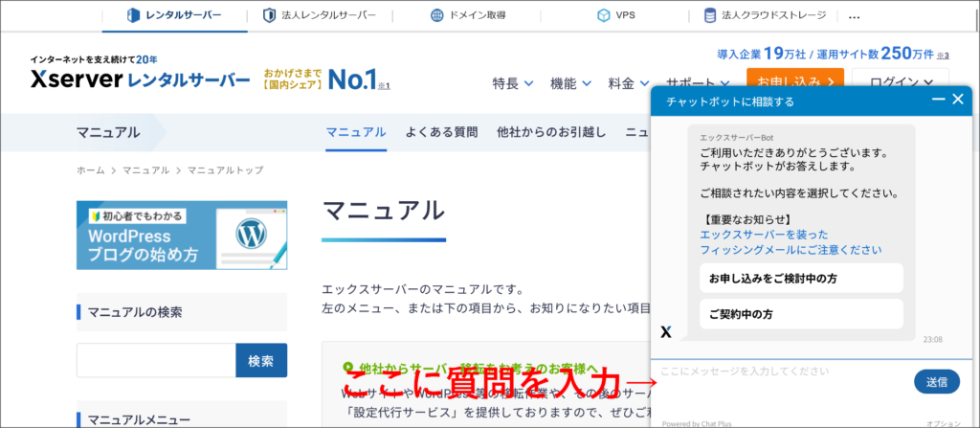Screen dimensions: 980x428
Task: Select the マニュアル sub-navigation tab
Action: point(356,132)
